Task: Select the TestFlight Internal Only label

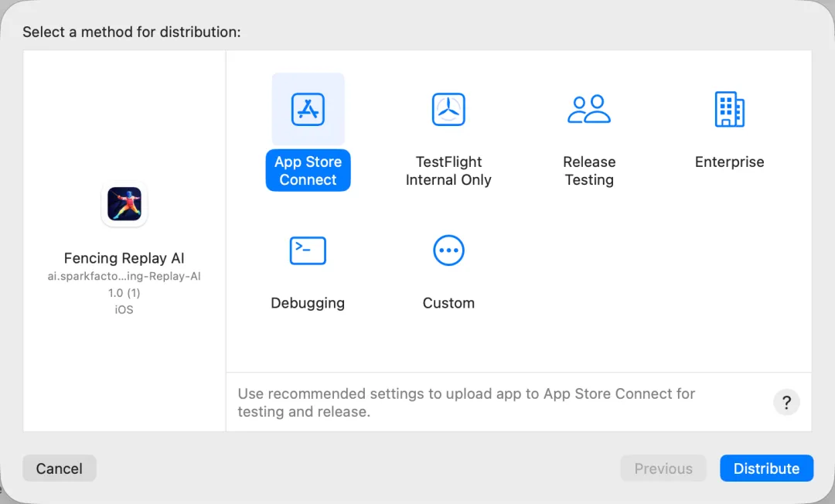Action: (x=448, y=171)
